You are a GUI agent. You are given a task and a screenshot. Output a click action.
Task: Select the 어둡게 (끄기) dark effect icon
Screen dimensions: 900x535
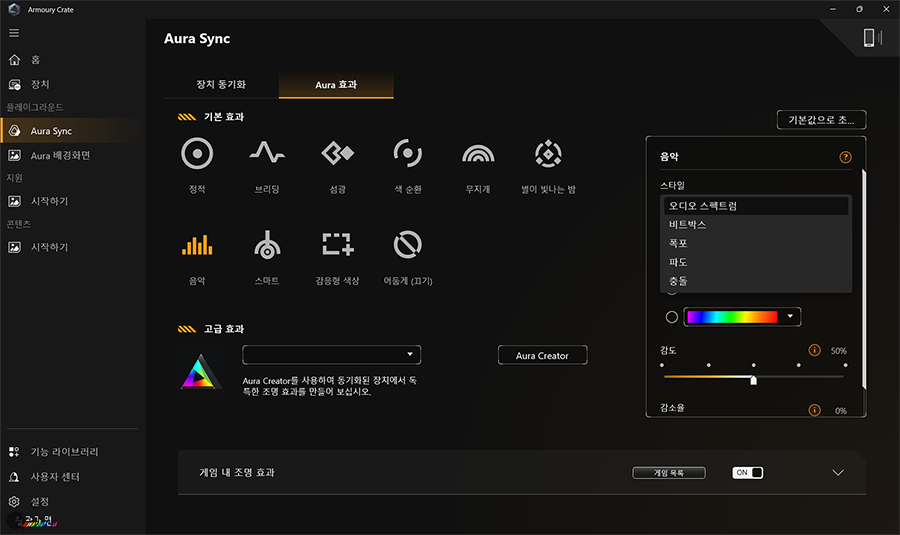click(x=408, y=245)
